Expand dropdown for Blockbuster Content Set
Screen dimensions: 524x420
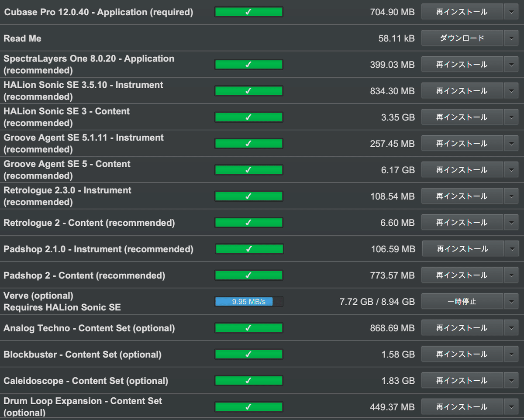tap(511, 354)
